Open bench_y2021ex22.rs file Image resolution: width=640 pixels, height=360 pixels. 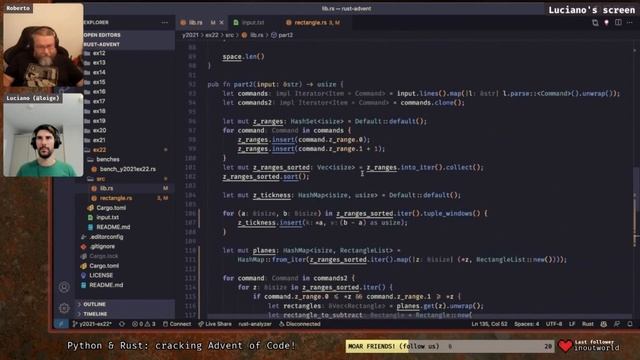coord(127,169)
